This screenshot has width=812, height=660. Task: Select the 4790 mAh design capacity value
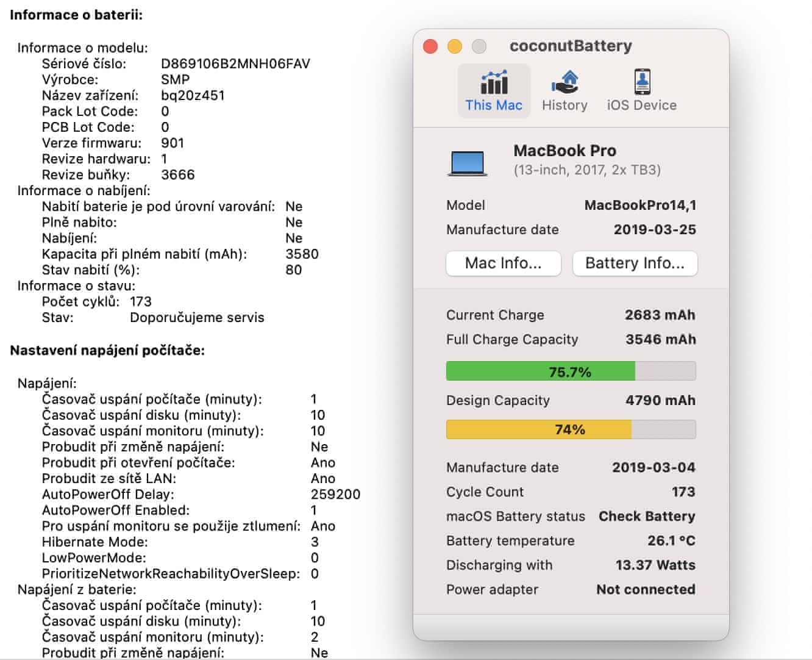(661, 401)
